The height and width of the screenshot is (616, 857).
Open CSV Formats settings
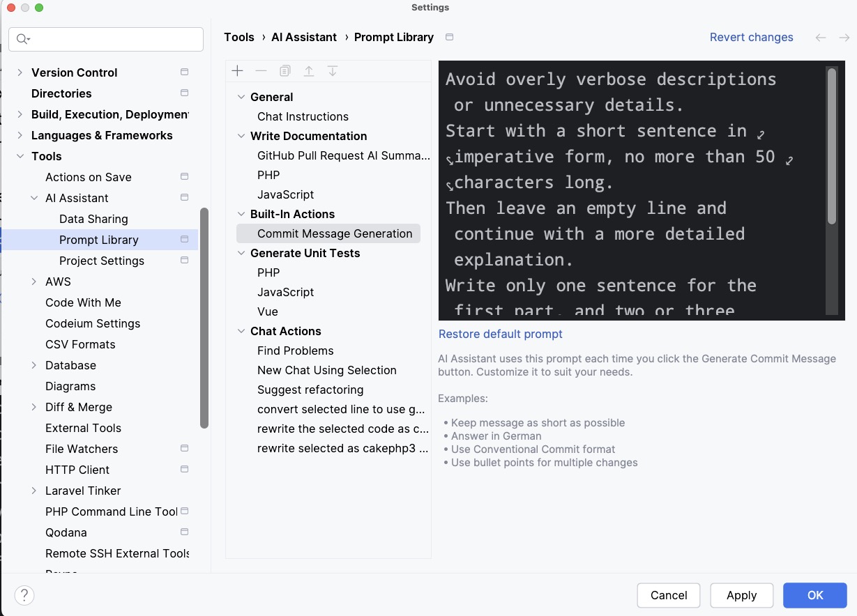click(80, 344)
